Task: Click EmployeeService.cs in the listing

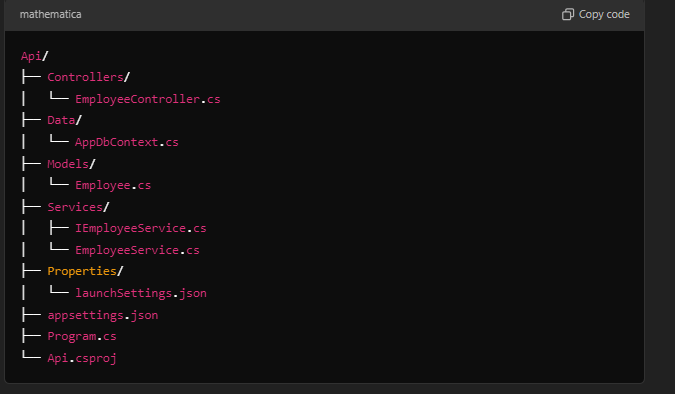Action: point(137,250)
